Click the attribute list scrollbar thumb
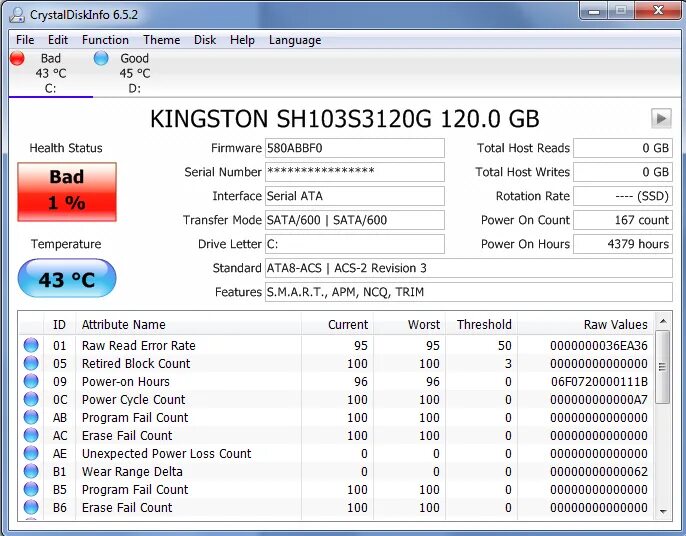Screen dimensions: 686x536 tap(663, 368)
